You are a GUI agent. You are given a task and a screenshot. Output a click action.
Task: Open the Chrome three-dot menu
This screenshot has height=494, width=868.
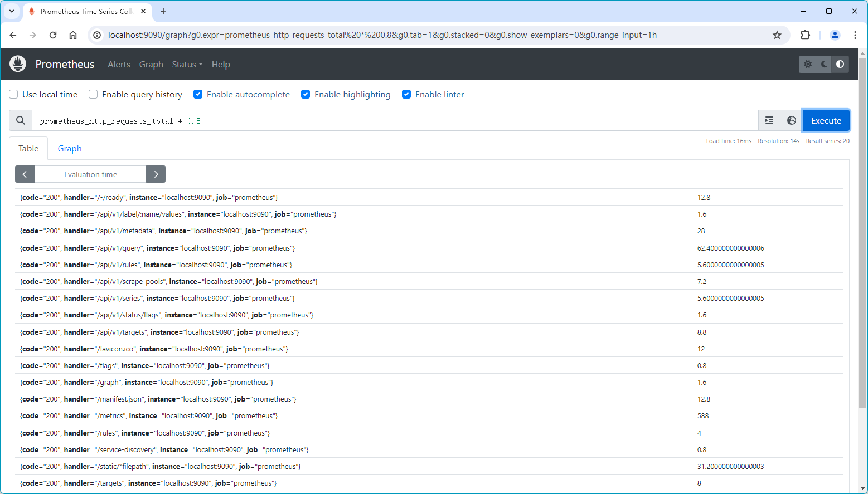tap(855, 35)
